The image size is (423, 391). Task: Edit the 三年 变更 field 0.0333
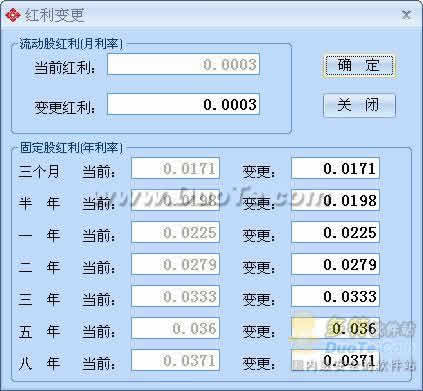pyautogui.click(x=335, y=296)
